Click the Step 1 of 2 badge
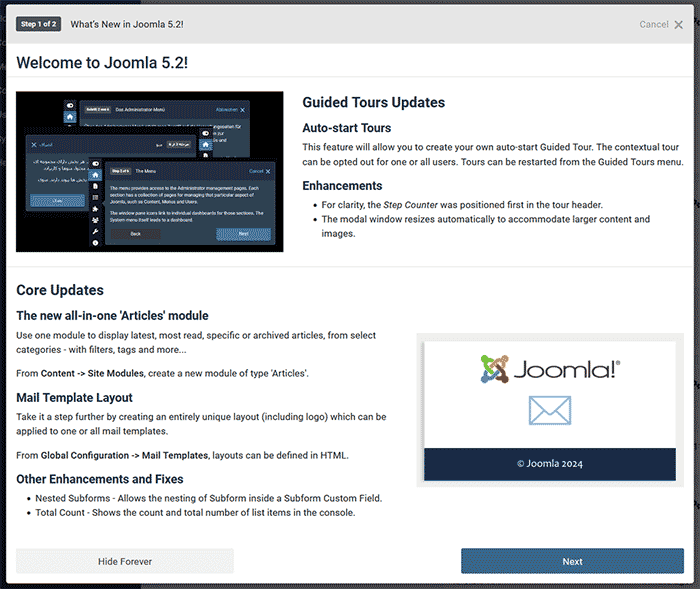The height and width of the screenshot is (589, 700). (38, 24)
